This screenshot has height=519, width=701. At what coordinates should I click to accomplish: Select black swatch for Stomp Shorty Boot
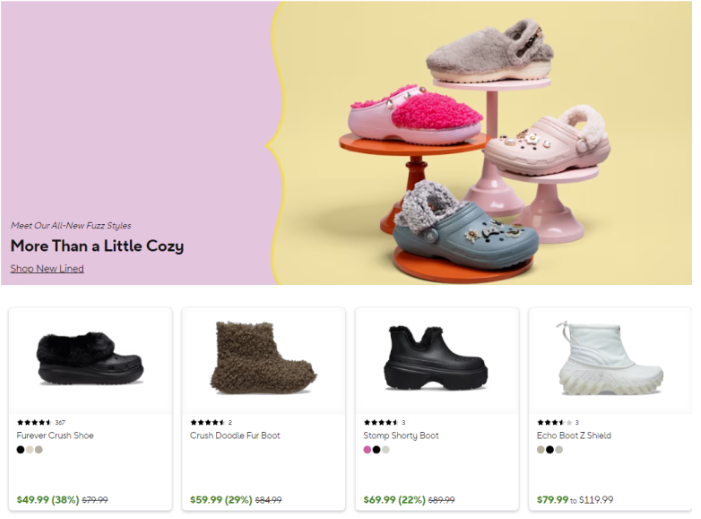(376, 449)
